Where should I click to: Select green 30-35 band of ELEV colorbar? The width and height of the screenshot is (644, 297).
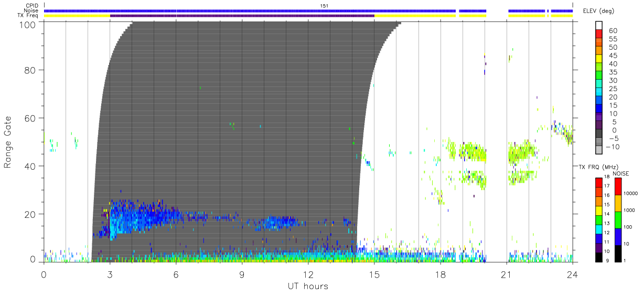pyautogui.click(x=599, y=76)
